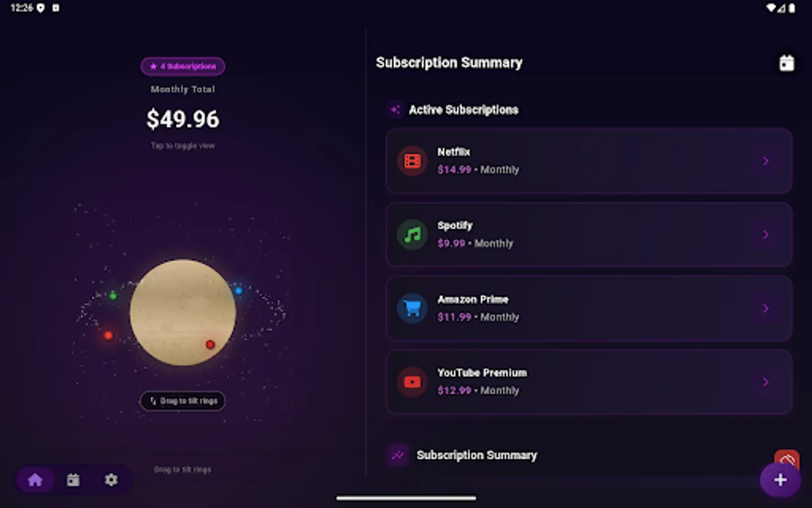The image size is (812, 508).
Task: Click the chart icon beside Subscription Summary section
Action: (398, 455)
